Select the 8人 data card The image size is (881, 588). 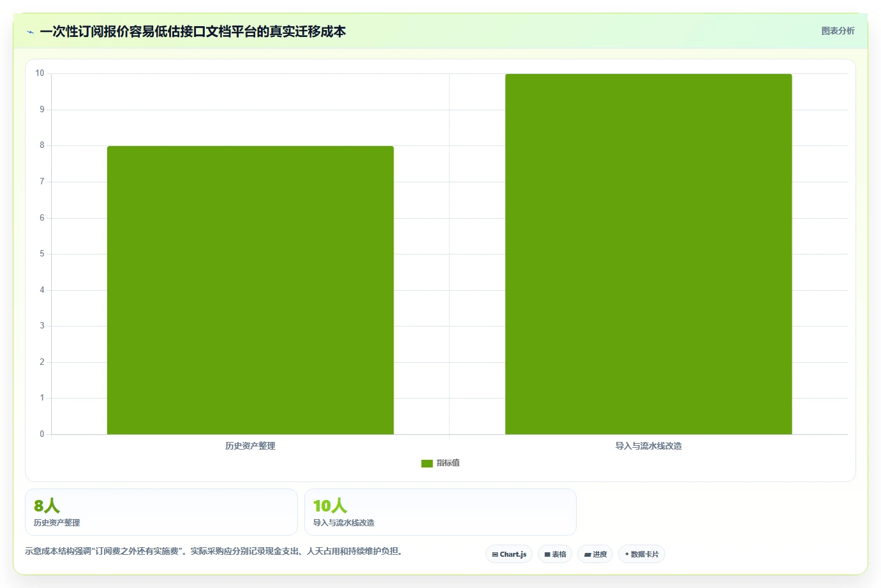pos(161,512)
